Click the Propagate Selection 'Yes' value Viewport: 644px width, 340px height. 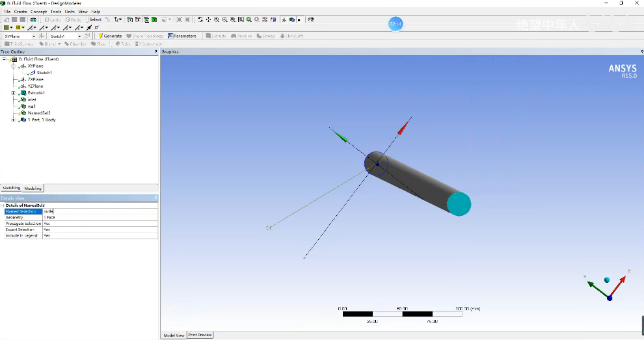pyautogui.click(x=100, y=224)
